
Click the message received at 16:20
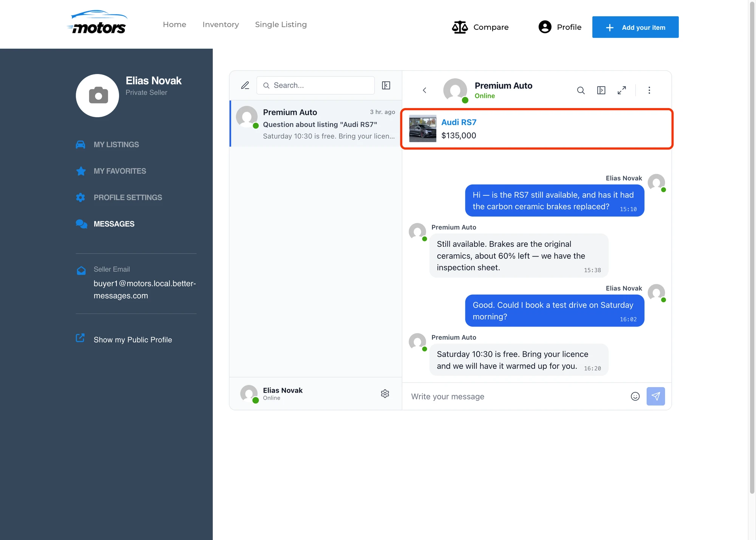(x=519, y=360)
